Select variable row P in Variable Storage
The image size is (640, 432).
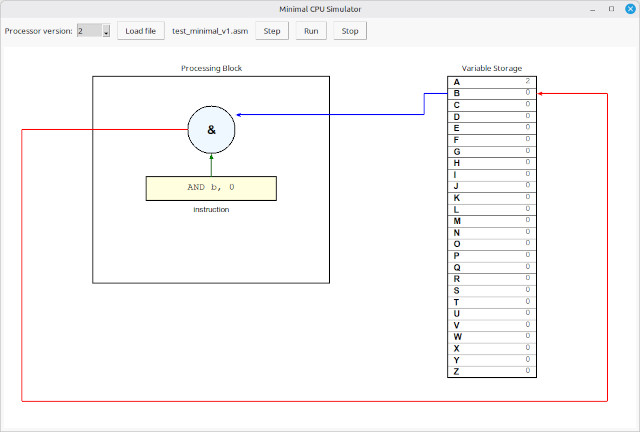tap(492, 256)
